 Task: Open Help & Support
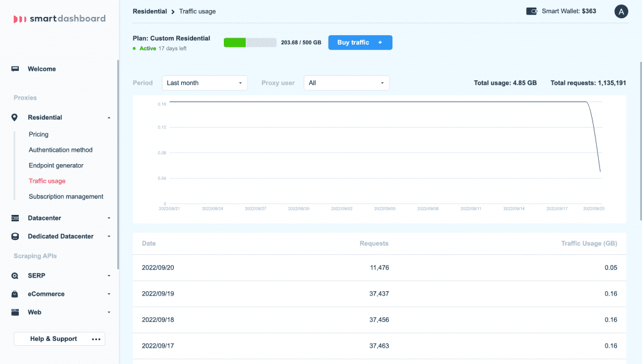click(53, 338)
